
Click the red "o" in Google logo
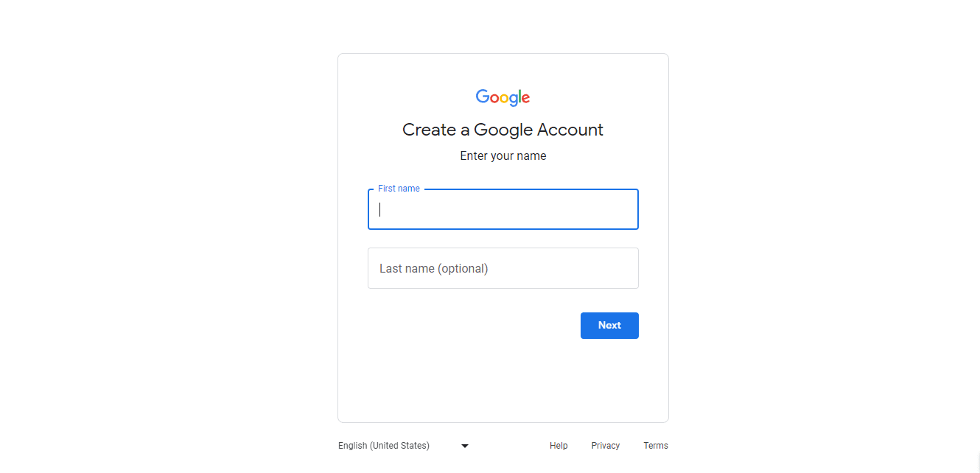pyautogui.click(x=494, y=98)
